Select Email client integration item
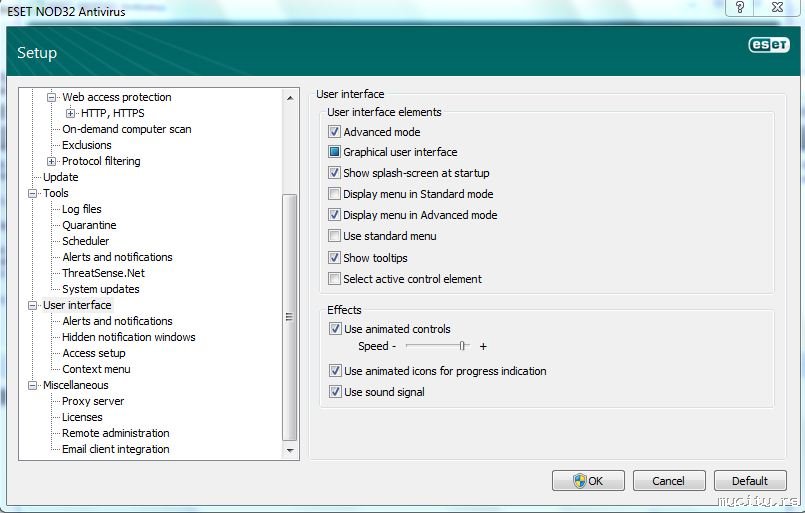The image size is (805, 513). pos(116,449)
